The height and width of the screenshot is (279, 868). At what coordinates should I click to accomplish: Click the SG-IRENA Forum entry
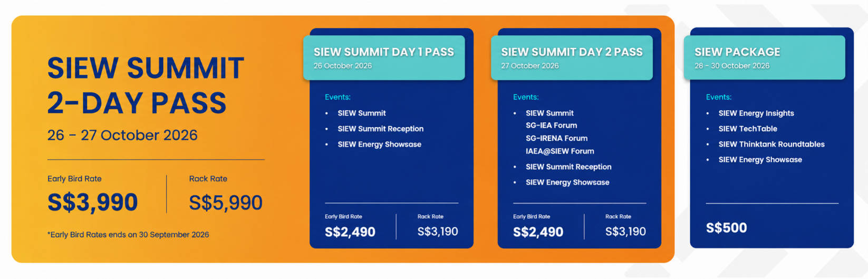(556, 138)
